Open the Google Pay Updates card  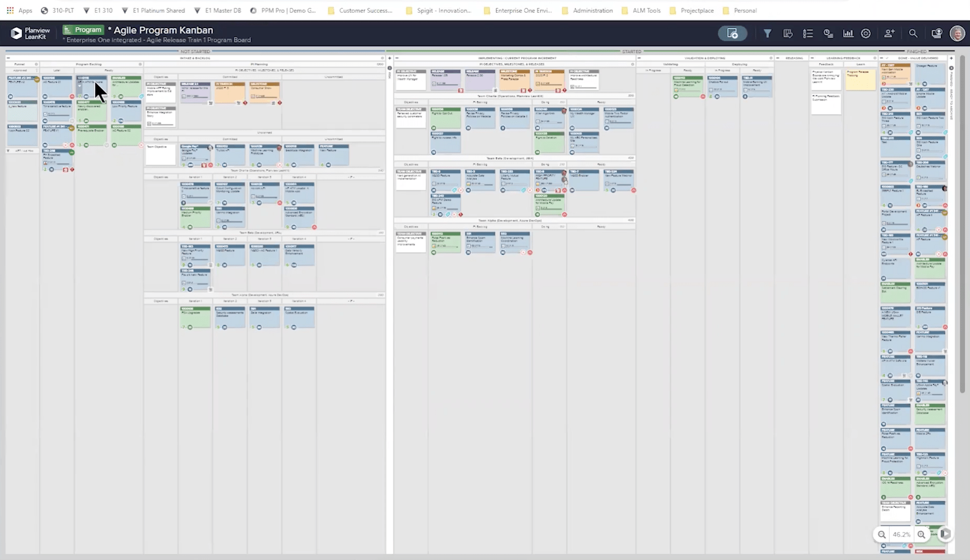[196, 156]
